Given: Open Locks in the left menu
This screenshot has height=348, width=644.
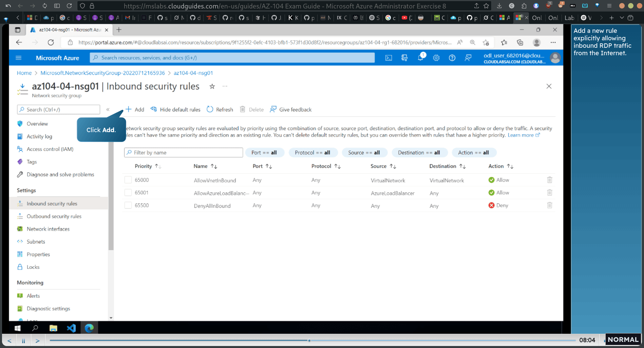Looking at the screenshot, I should pyautogui.click(x=33, y=267).
